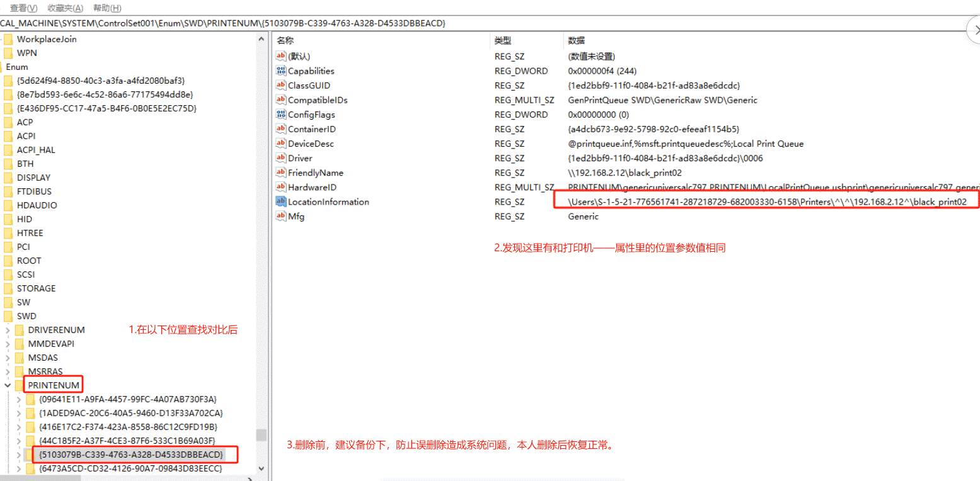Click the ClassGUID string value icon

pyautogui.click(x=281, y=86)
